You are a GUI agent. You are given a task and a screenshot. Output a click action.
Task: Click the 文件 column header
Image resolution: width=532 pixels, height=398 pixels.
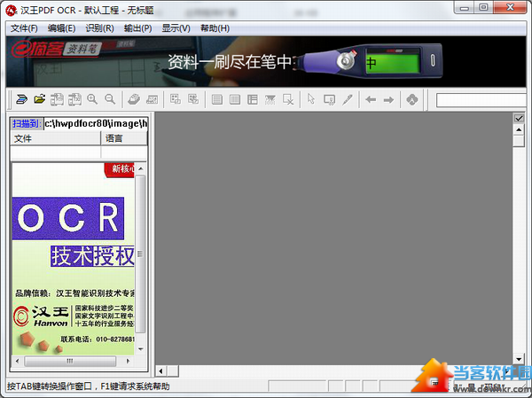click(x=56, y=138)
